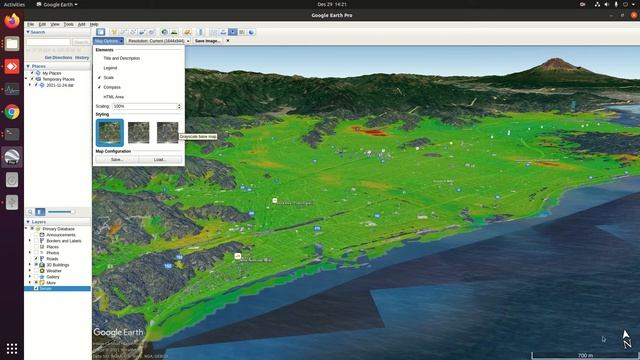This screenshot has height=360, width=640.
Task: Open the View menu
Action: [55, 24]
